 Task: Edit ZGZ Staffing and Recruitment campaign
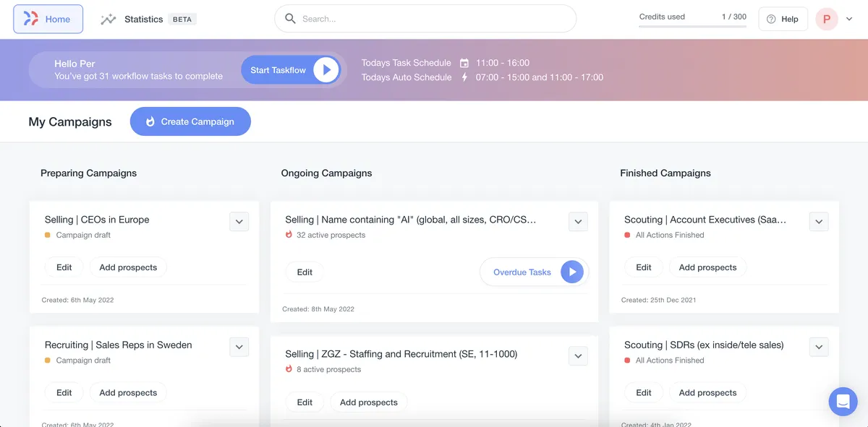[x=305, y=402]
